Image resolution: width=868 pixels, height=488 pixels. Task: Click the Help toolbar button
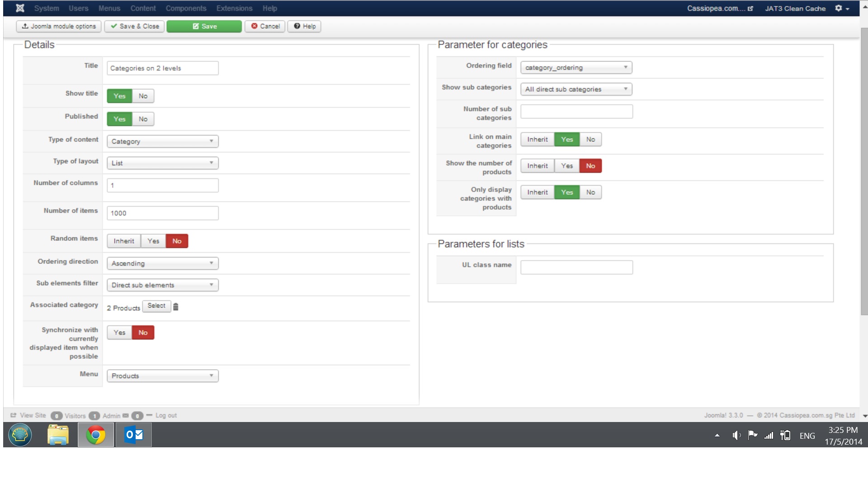[x=305, y=26]
